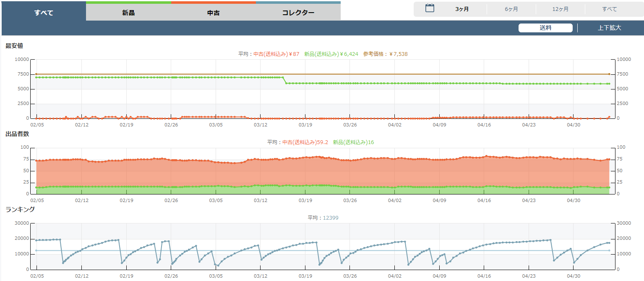Click the 最安値 chart section heading

pyautogui.click(x=14, y=46)
